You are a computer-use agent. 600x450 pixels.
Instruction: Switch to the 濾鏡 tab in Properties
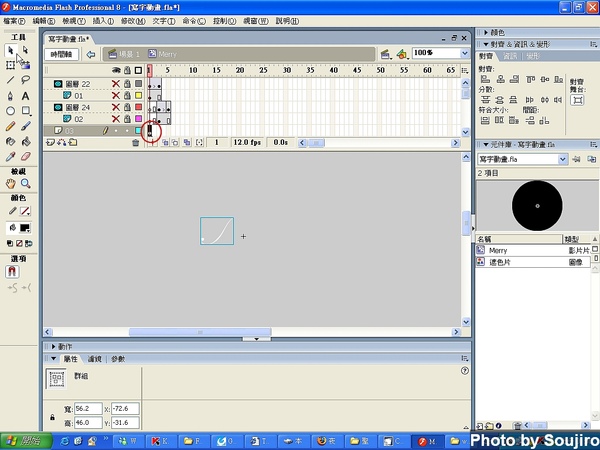tap(95, 358)
